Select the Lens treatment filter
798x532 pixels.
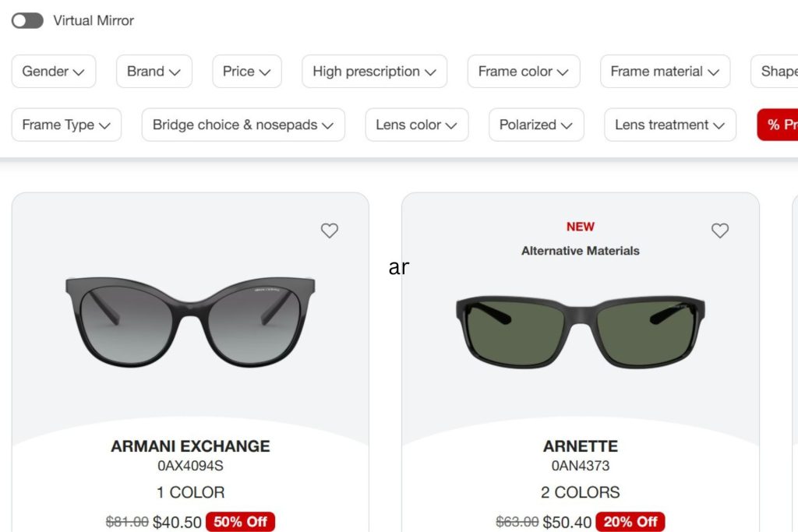(x=669, y=125)
